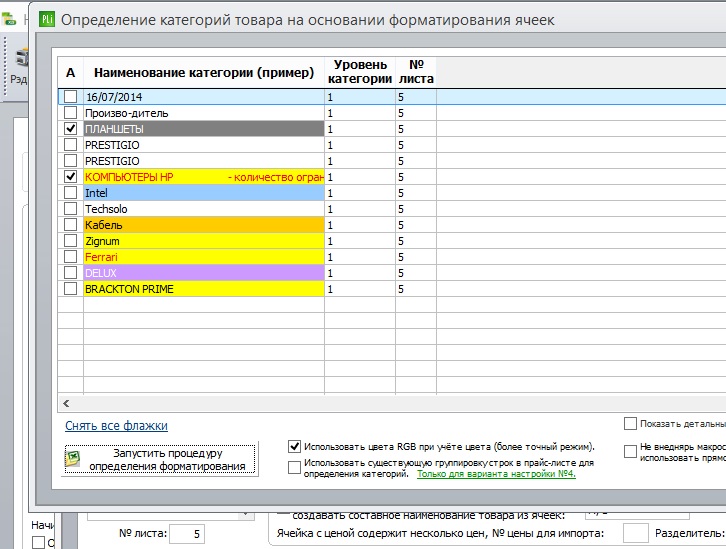726x549 pixels.
Task: Select the purple DELUX category cell
Action: coord(204,273)
